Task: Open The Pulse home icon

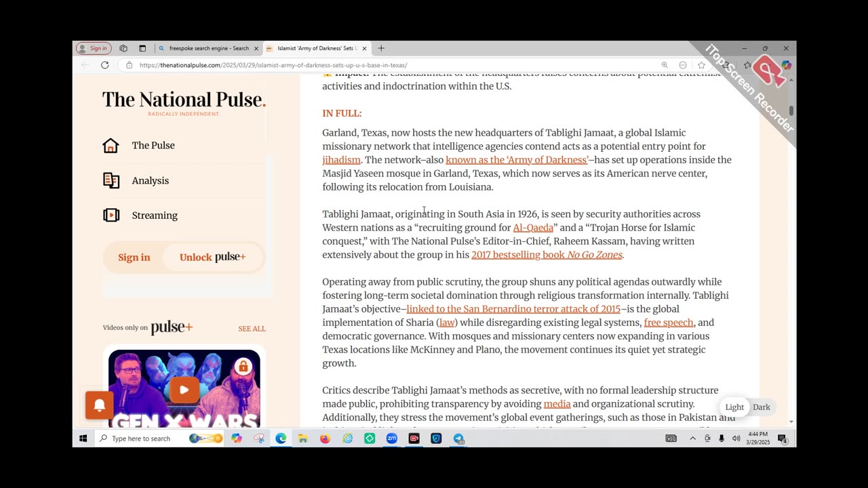Action: 111,145
